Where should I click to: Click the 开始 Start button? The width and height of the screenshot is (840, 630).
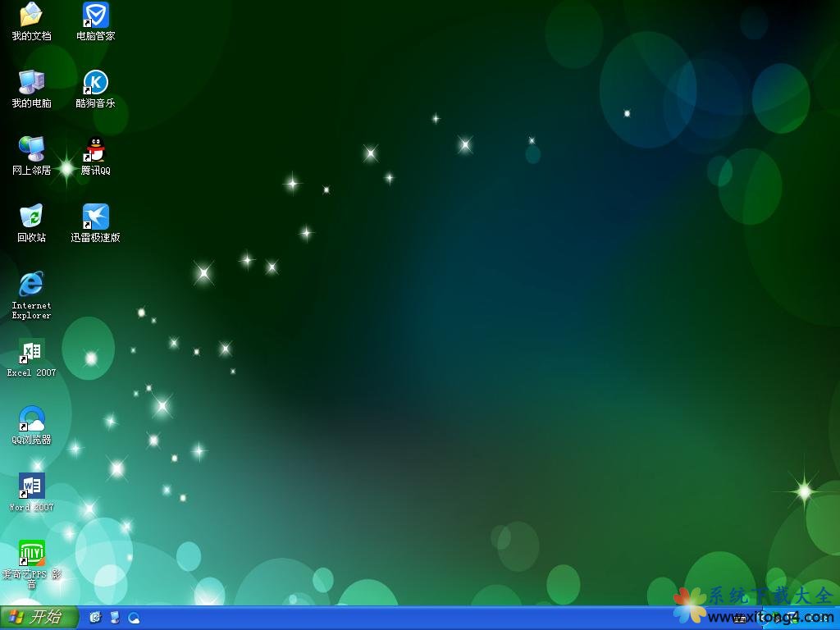[x=39, y=618]
